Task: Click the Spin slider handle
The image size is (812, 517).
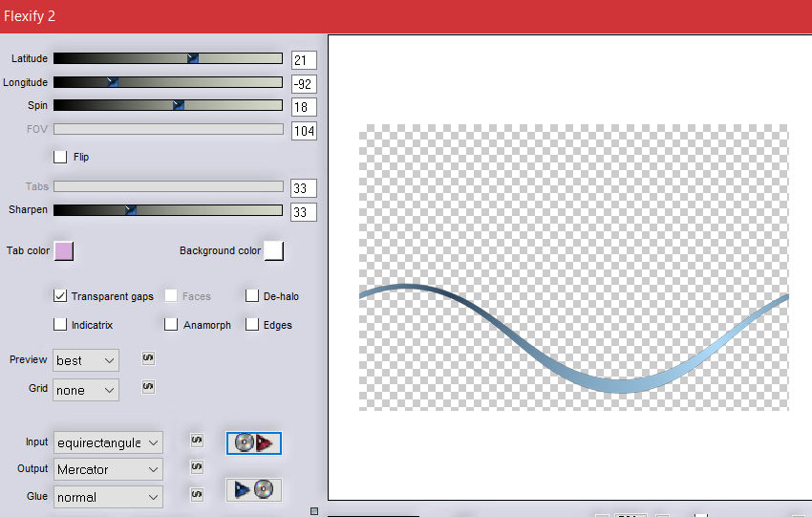Action: point(178,105)
